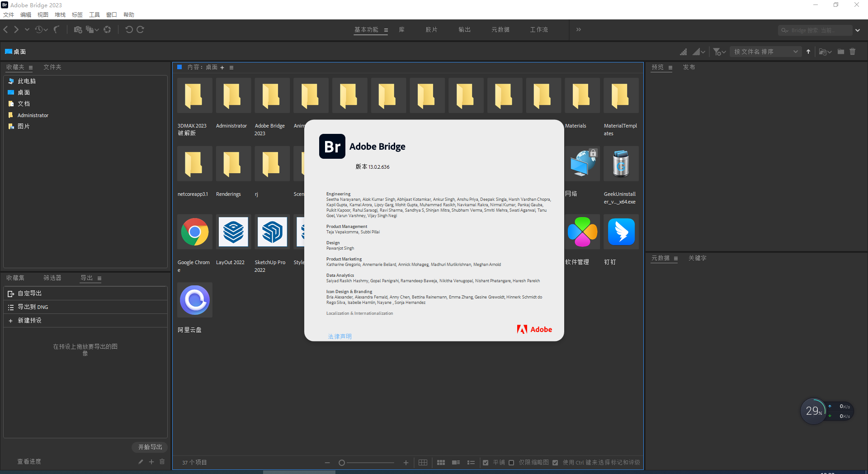The height and width of the screenshot is (474, 868).
Task: Open the Camera Raw import icon in toolbar
Action: click(x=78, y=29)
